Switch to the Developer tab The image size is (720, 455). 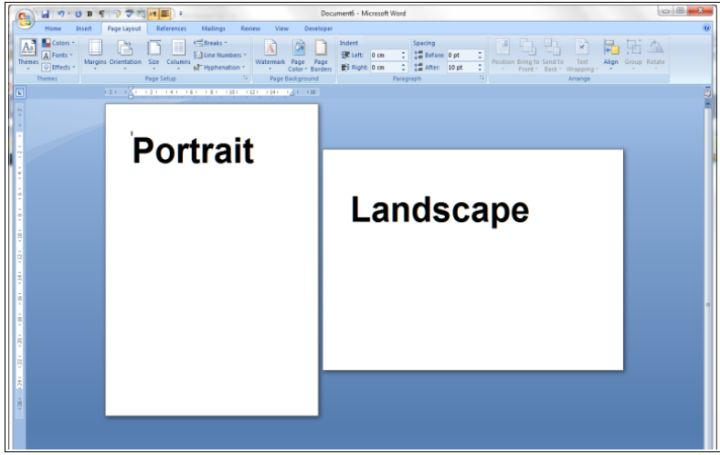pos(318,28)
